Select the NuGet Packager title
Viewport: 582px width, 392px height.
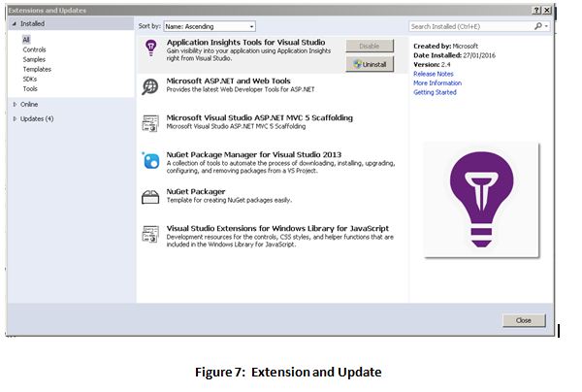(x=196, y=191)
